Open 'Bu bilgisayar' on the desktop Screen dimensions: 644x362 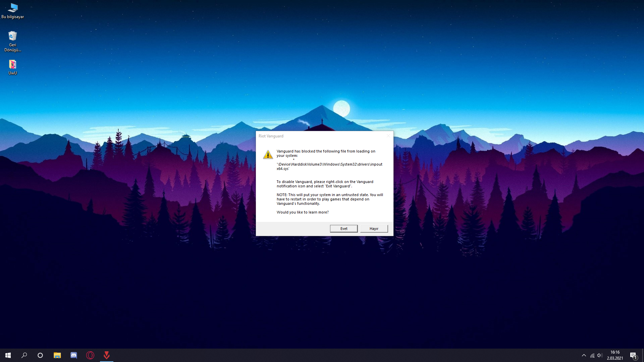coord(12,7)
